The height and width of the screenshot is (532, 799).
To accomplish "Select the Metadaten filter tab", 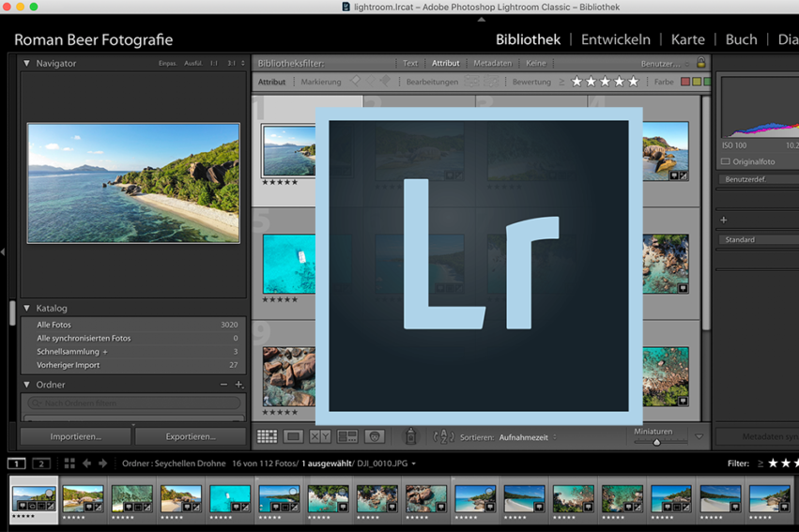I will [492, 63].
